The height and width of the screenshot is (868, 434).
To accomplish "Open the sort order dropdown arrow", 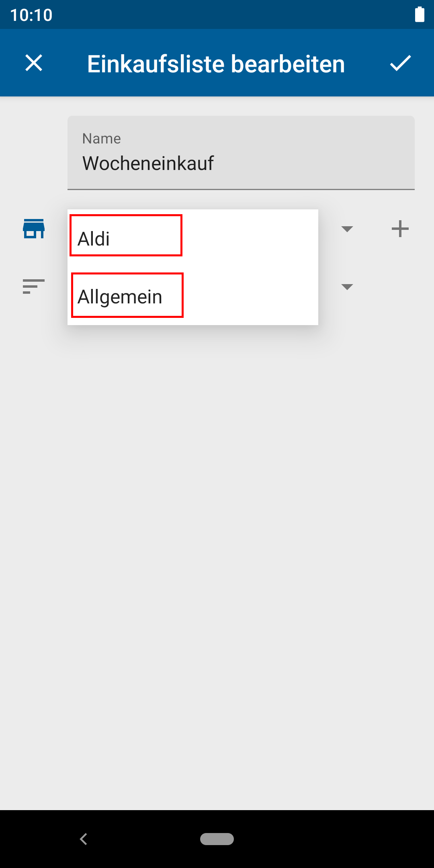I will [347, 287].
